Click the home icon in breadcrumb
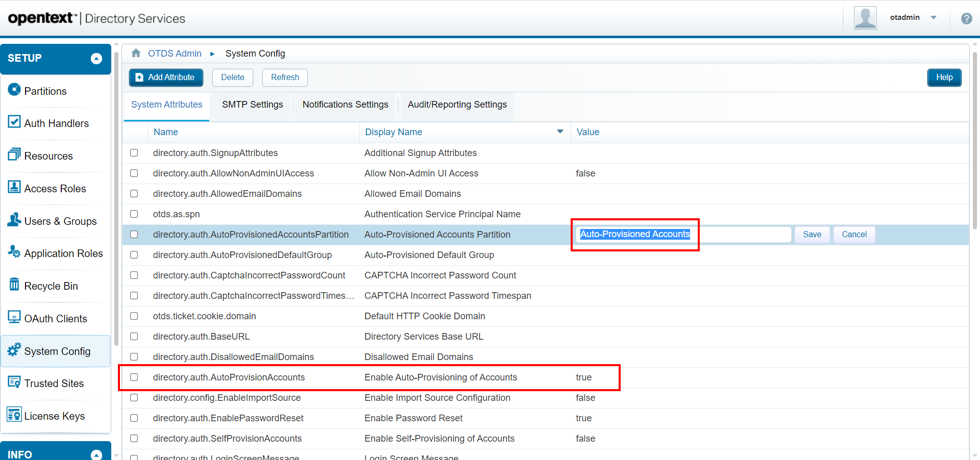This screenshot has width=980, height=460. (136, 53)
